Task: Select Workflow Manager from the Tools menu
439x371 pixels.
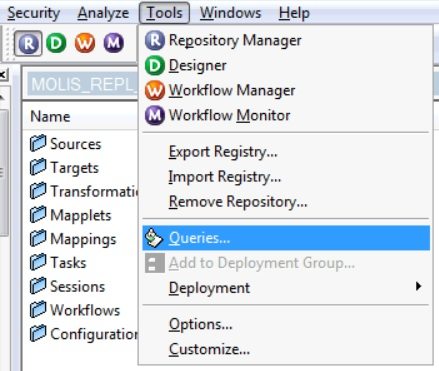Action: tap(286, 90)
